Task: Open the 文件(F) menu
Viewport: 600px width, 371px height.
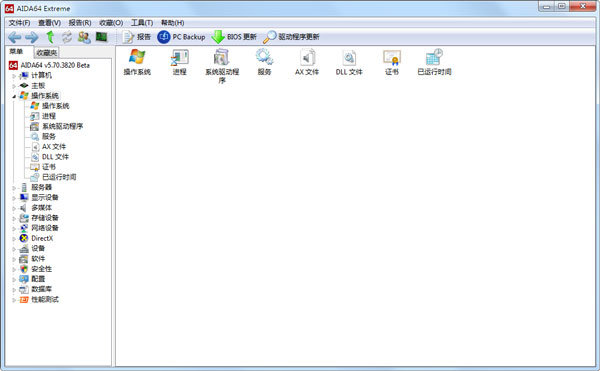Action: coord(20,23)
